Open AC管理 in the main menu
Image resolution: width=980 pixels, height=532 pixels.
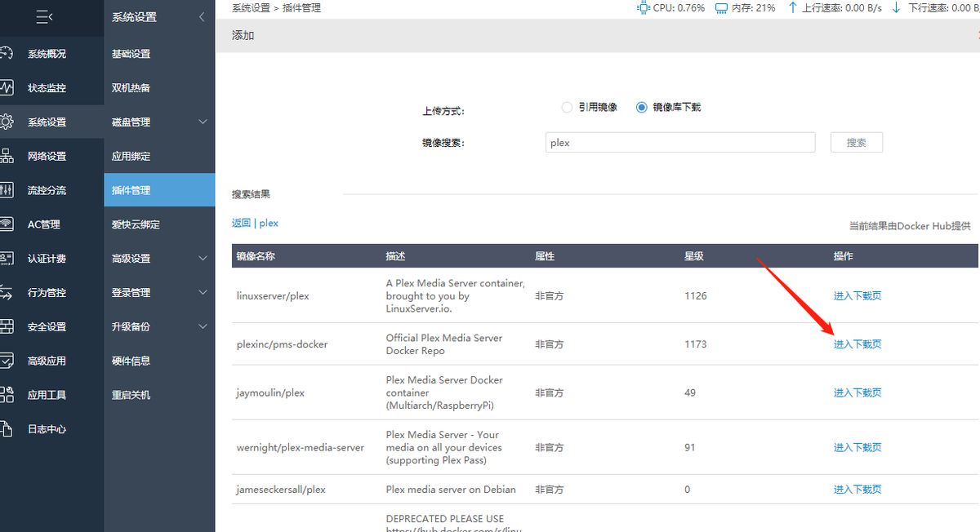coord(44,224)
